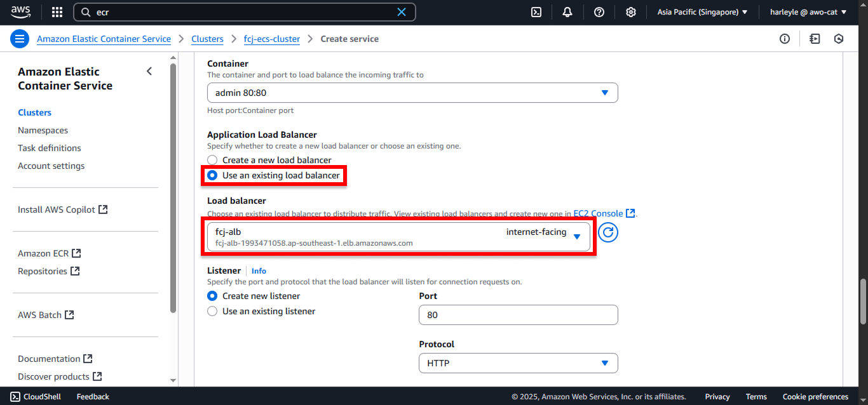Open Account settings in the sidebar
Image resolution: width=868 pixels, height=405 pixels.
point(51,166)
